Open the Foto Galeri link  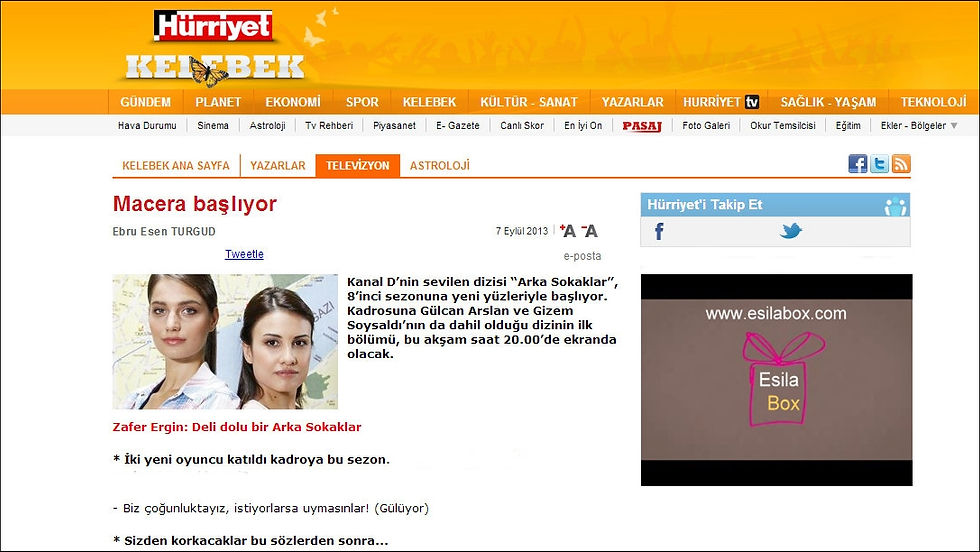pos(706,126)
